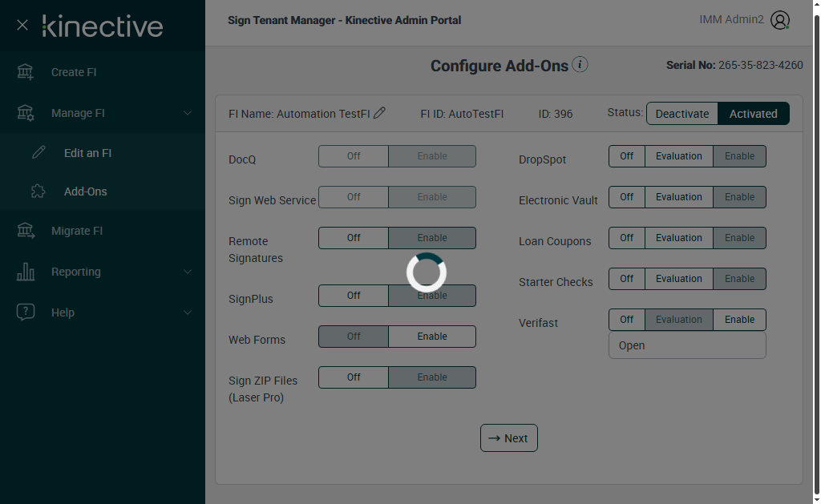821x504 pixels.
Task: Enable Electronic Vault
Action: 739,197
